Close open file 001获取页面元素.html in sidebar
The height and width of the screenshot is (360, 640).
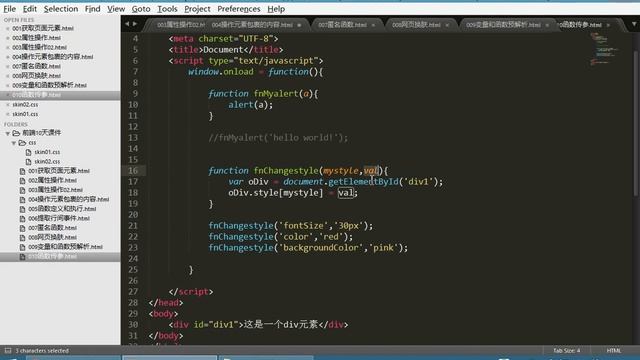[x=7, y=28]
